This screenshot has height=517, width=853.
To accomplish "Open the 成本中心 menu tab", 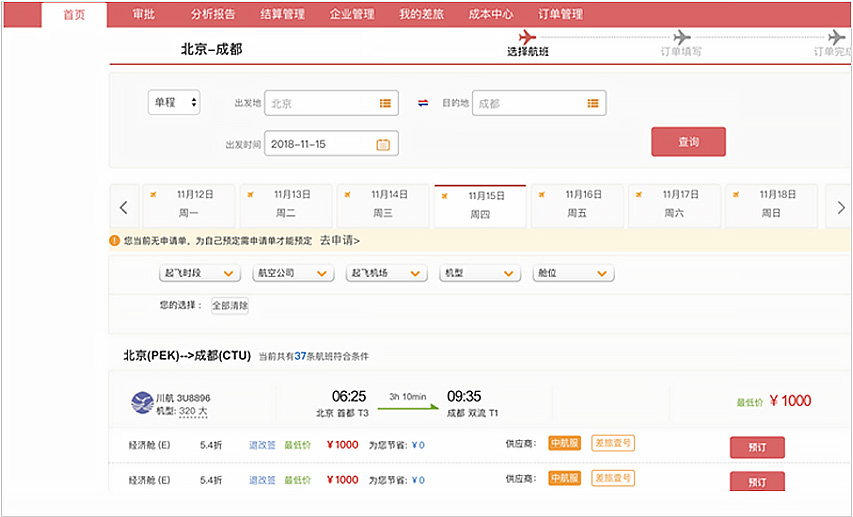I will pos(490,14).
